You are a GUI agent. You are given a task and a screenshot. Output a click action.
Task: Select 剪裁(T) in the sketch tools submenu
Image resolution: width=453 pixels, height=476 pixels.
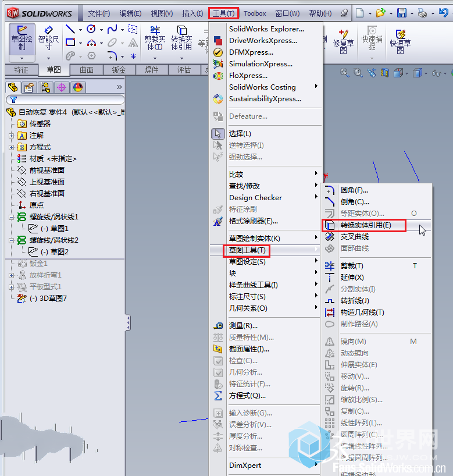[352, 266]
